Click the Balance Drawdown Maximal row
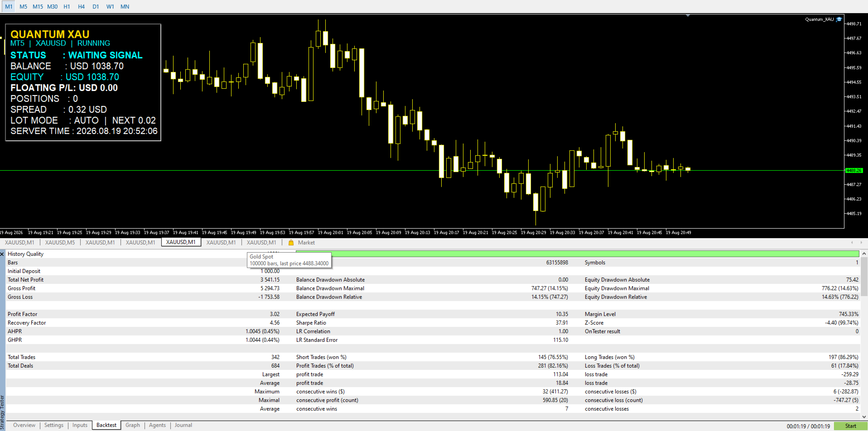 pyautogui.click(x=432, y=288)
